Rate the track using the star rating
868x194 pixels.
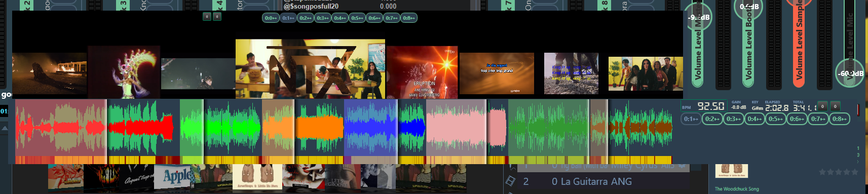pyautogui.click(x=838, y=172)
